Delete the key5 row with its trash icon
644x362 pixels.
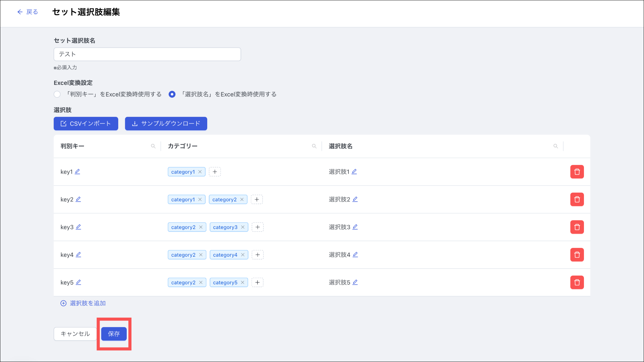577,282
